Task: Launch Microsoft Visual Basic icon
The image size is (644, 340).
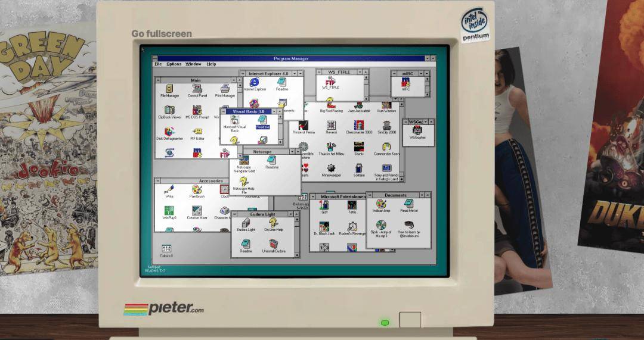Action: click(234, 123)
